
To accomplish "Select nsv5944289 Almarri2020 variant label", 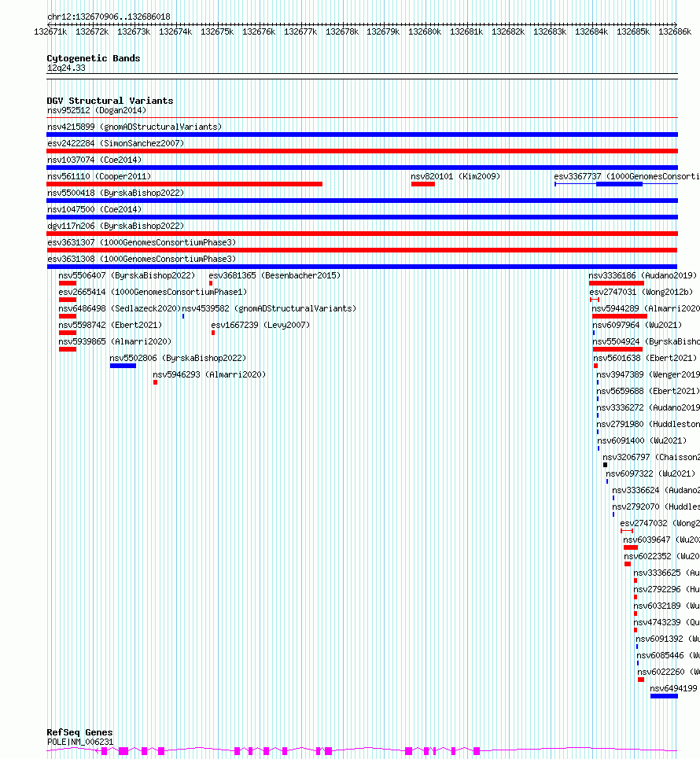I will click(646, 308).
